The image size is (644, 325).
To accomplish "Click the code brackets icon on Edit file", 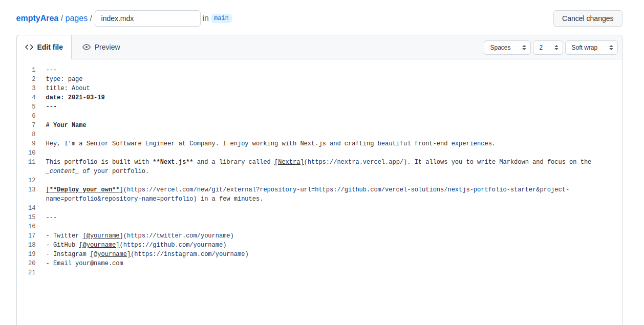I will [29, 47].
